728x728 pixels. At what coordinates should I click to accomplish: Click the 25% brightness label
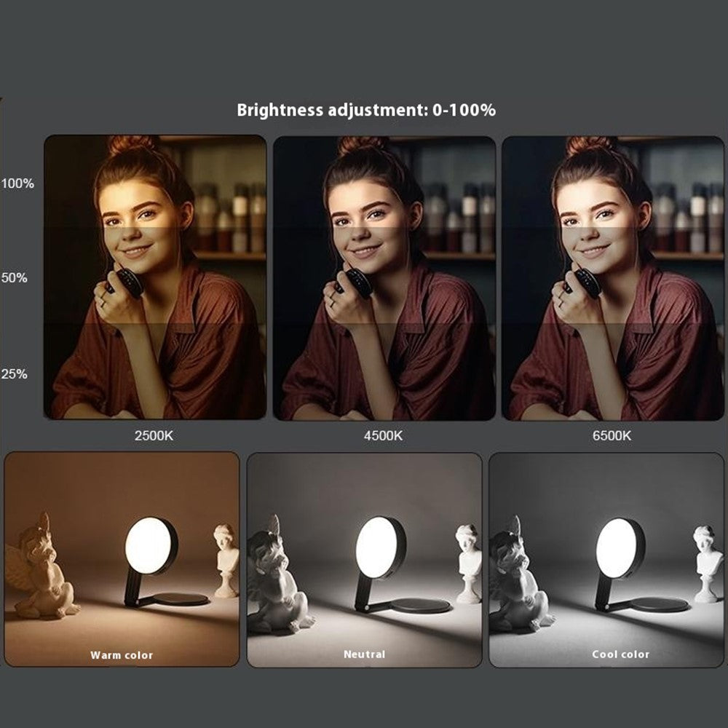[x=15, y=374]
